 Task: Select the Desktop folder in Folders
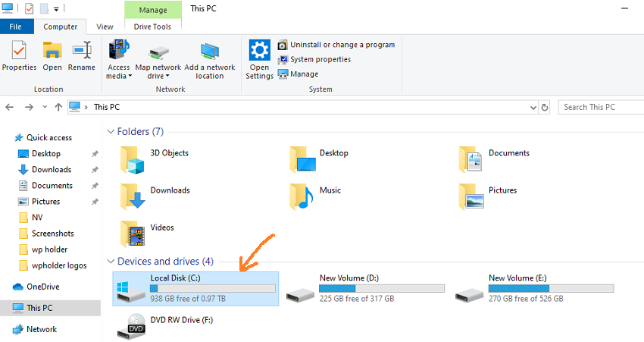point(319,159)
